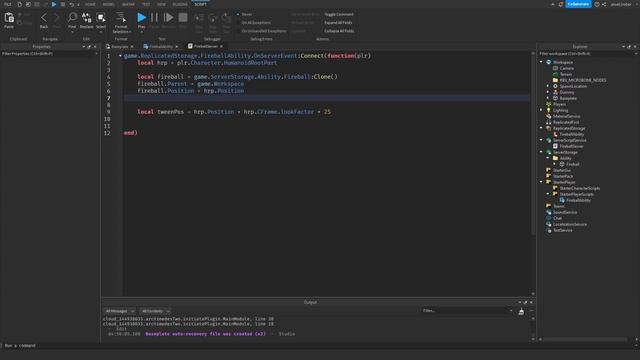The width and height of the screenshot is (640, 360).
Task: Click the Back navigation arrow
Action: tap(44, 18)
